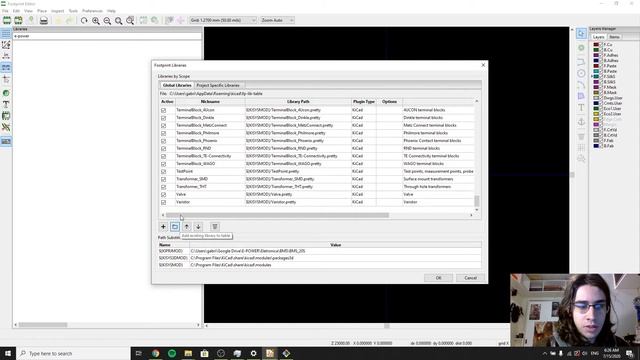Toggle pad sketch mode icon on the left toolbar
Viewport: 640px width, 360px height.
[6, 93]
